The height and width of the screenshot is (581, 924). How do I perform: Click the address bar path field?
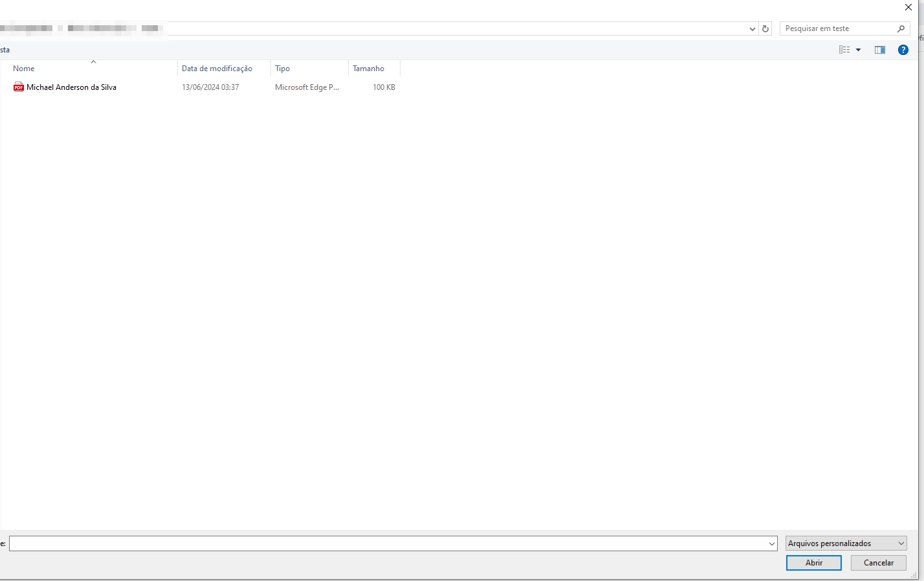point(453,28)
